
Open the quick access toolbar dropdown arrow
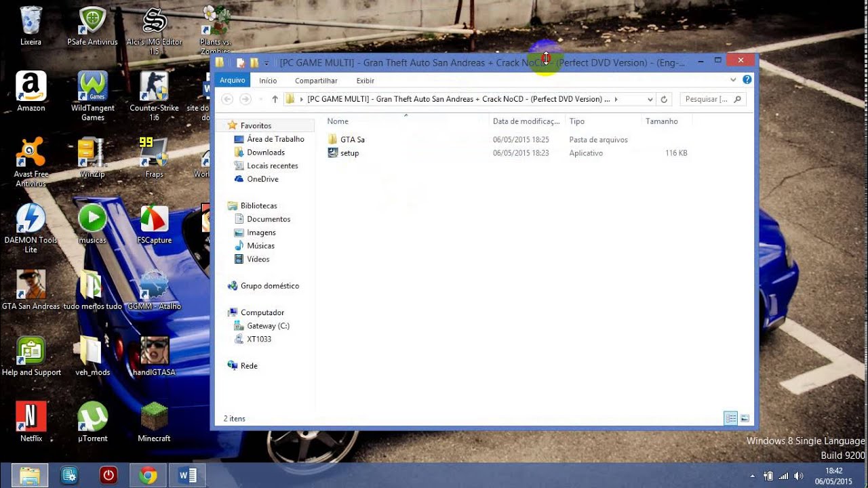coord(267,63)
